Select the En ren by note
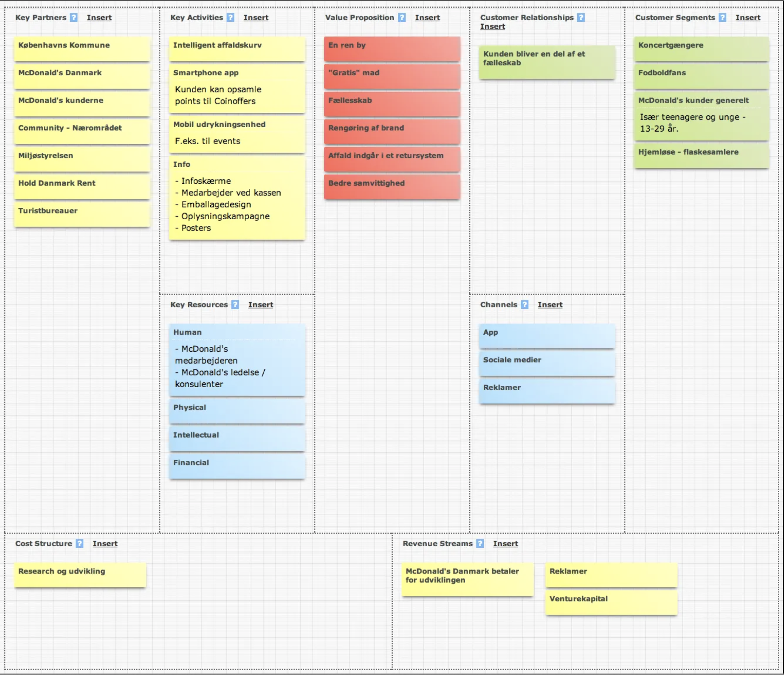Viewport: 784px width, 675px height. 392,49
